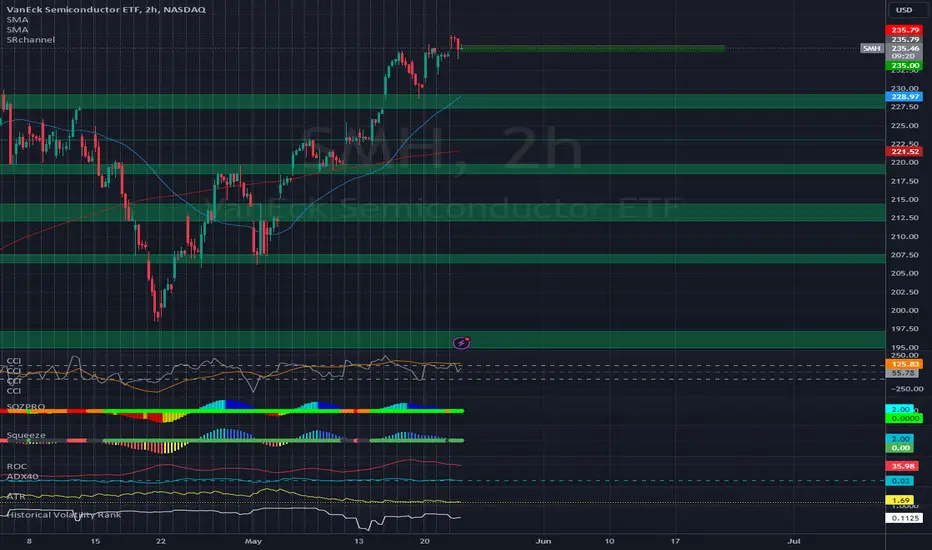
Task: Click the May label on time axis
Action: click(253, 541)
